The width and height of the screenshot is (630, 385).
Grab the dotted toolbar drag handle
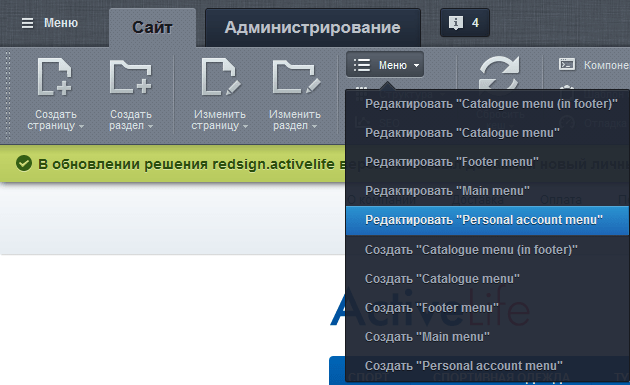(8, 95)
